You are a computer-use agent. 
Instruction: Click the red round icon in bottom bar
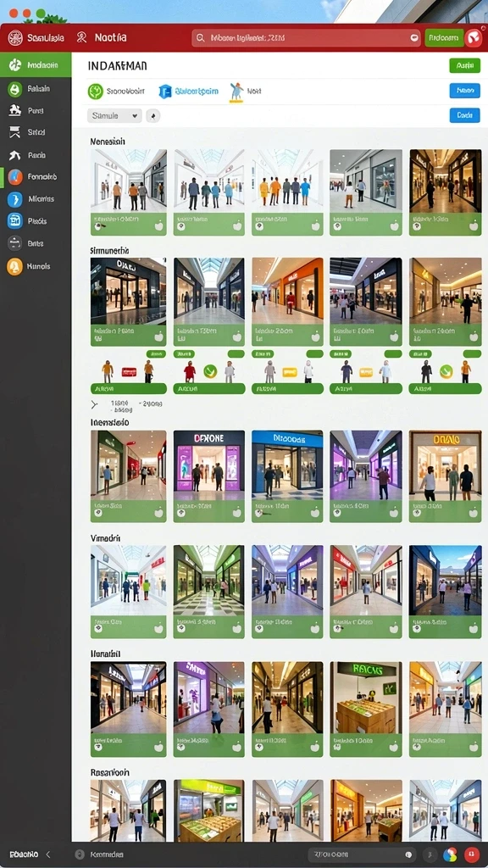click(472, 854)
